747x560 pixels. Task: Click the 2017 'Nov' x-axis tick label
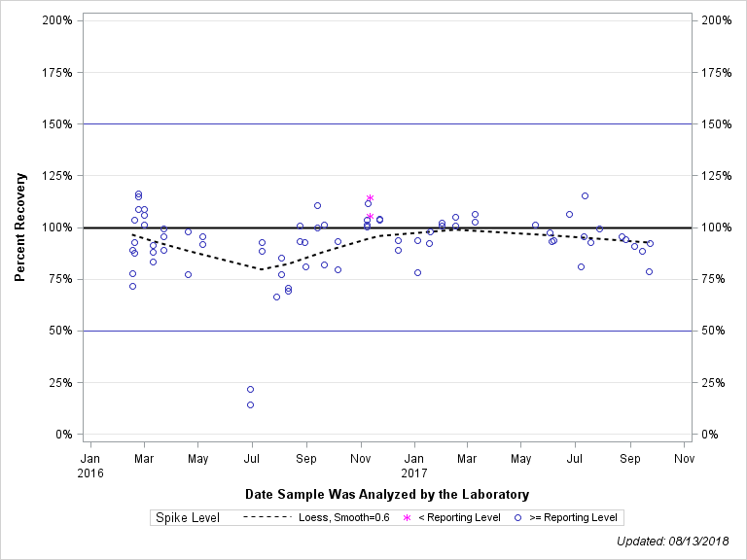684,459
